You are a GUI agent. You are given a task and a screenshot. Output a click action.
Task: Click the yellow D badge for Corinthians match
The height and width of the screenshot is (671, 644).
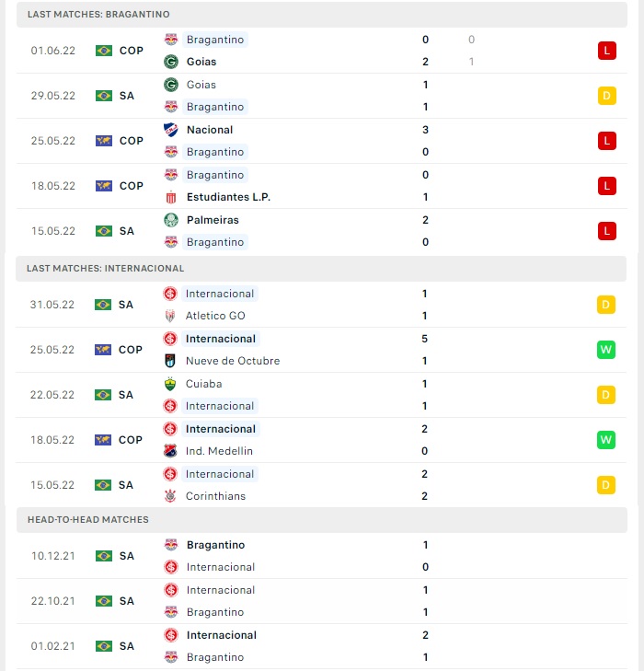pyautogui.click(x=606, y=485)
